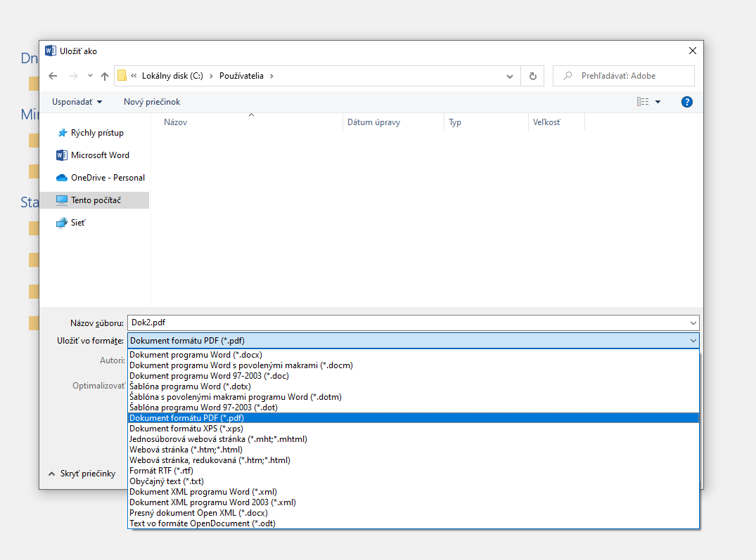Image resolution: width=756 pixels, height=560 pixels.
Task: Choose Obyčajný text (*.txt)
Action: (x=414, y=481)
